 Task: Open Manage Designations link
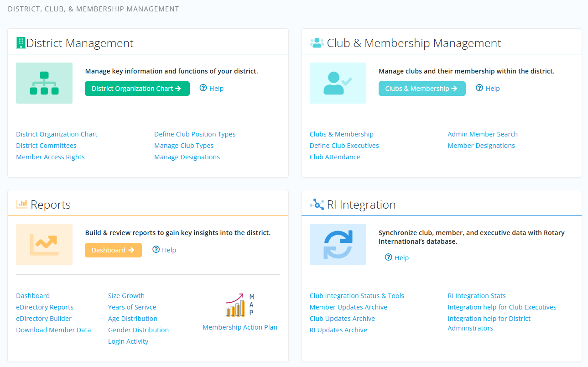[x=187, y=157]
